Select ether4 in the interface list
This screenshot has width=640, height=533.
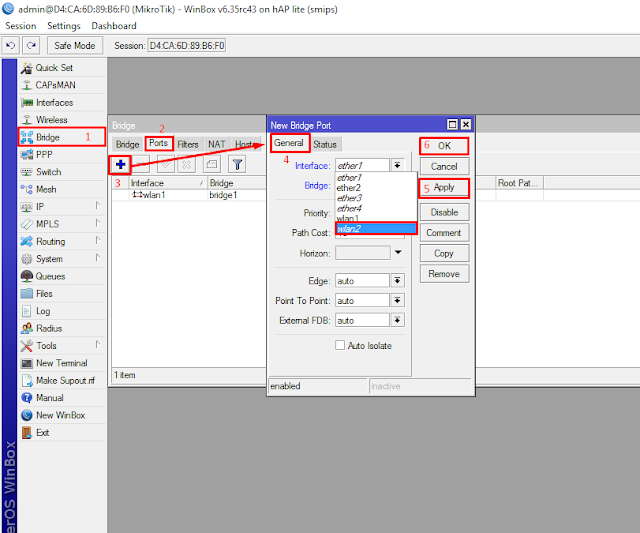(x=376, y=208)
